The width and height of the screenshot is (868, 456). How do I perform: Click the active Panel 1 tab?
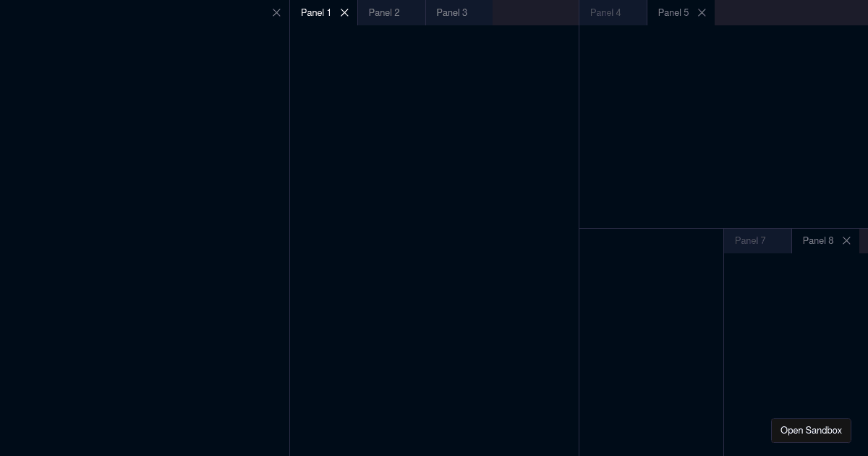pos(316,12)
